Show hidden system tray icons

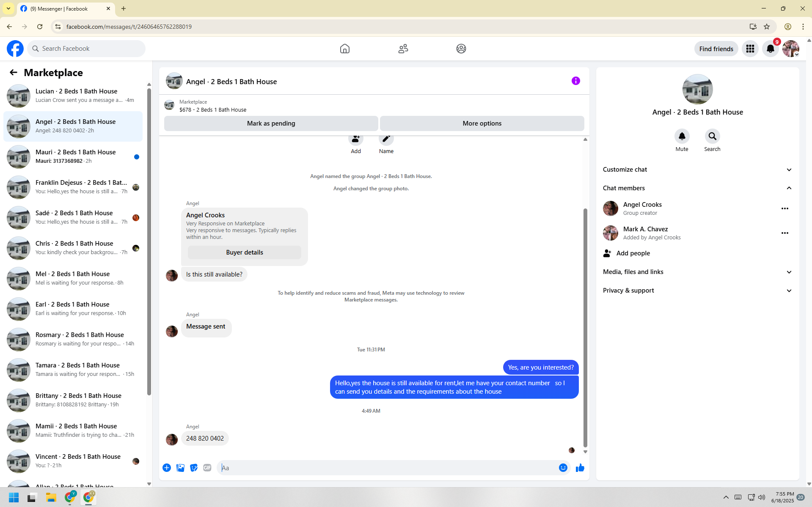(x=726, y=497)
